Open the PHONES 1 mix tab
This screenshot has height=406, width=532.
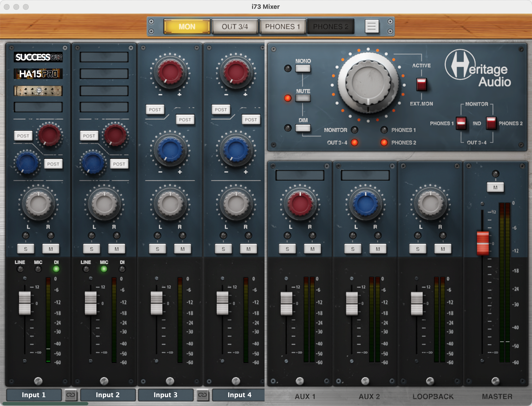coord(282,26)
